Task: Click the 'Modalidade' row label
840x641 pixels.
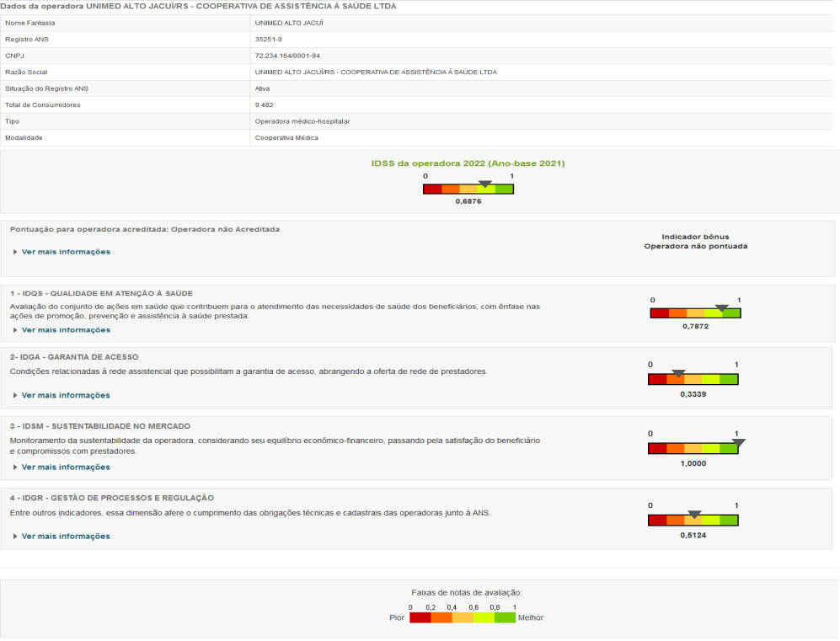Action: (24, 138)
